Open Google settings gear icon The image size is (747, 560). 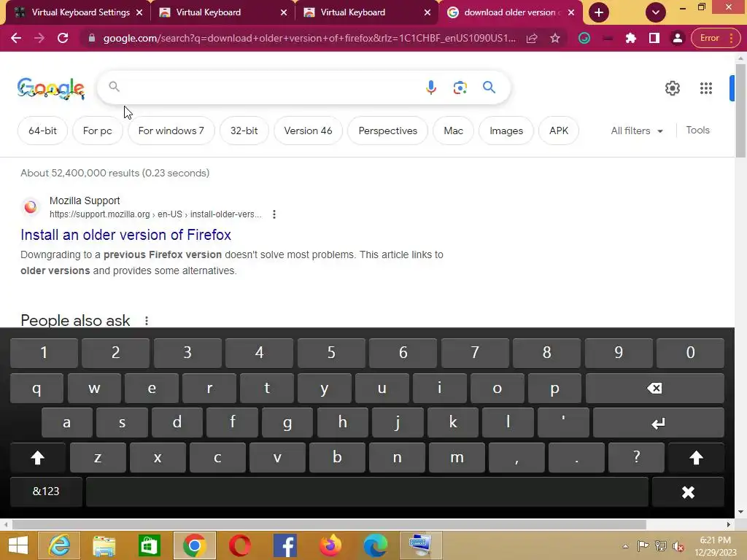(x=672, y=88)
